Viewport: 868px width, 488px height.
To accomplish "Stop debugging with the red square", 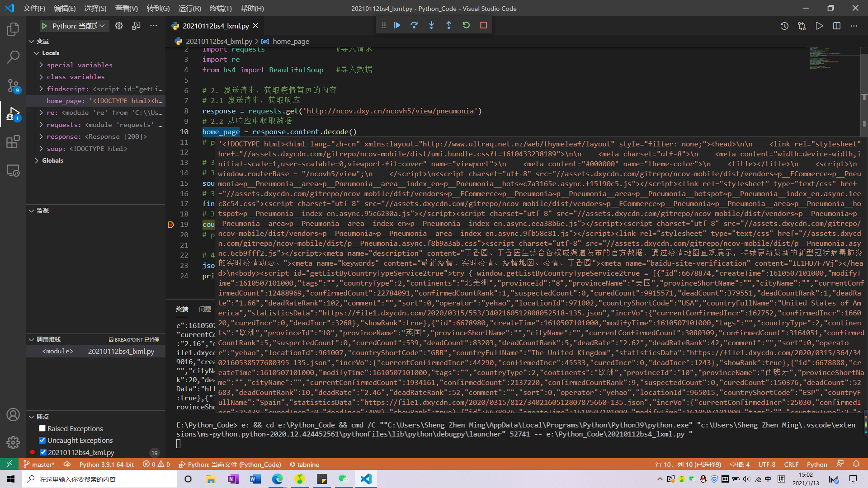I will pyautogui.click(x=483, y=25).
